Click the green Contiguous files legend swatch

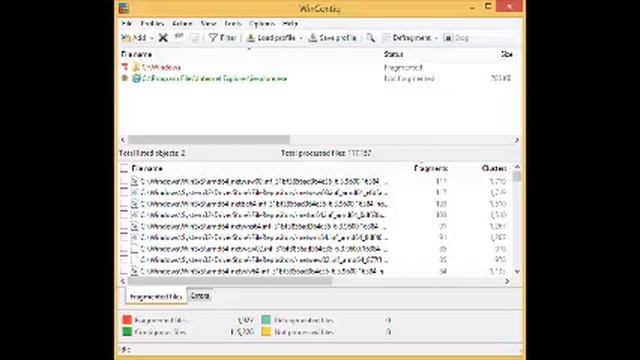click(x=127, y=331)
